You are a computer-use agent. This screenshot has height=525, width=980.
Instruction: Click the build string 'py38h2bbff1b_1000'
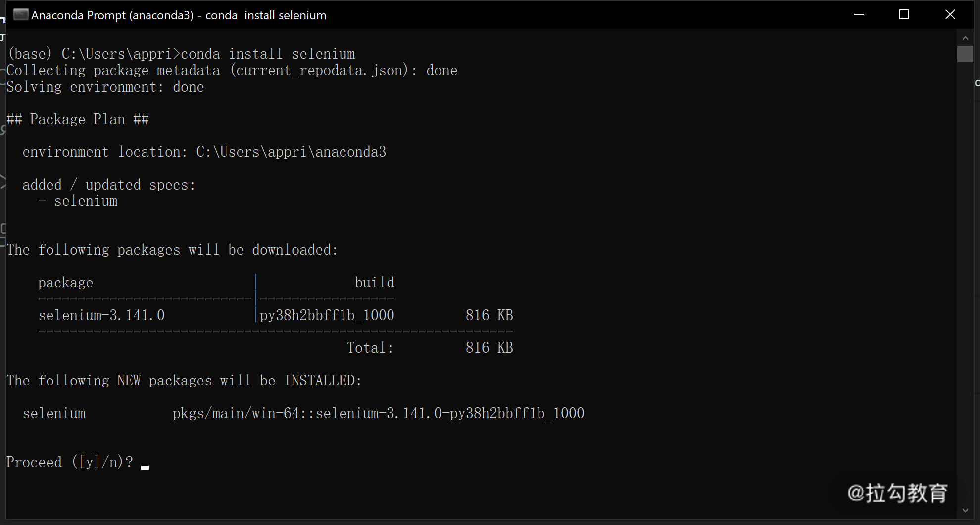tap(327, 315)
